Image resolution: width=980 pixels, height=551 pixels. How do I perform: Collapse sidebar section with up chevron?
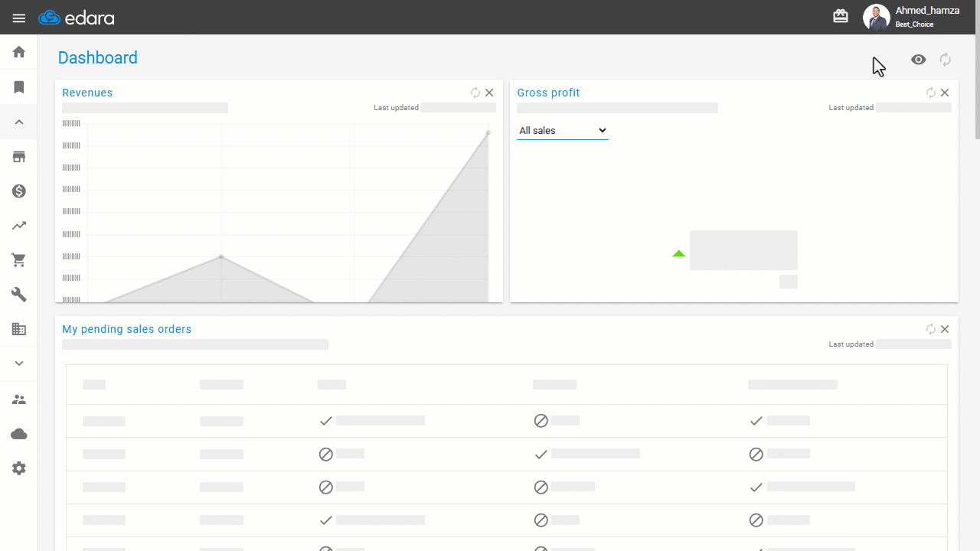(19, 122)
